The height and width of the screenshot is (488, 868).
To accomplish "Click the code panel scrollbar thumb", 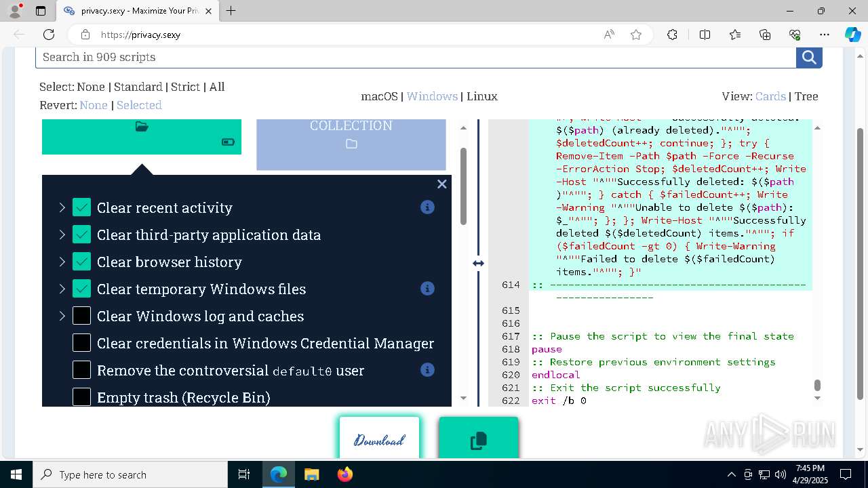I will tap(817, 385).
